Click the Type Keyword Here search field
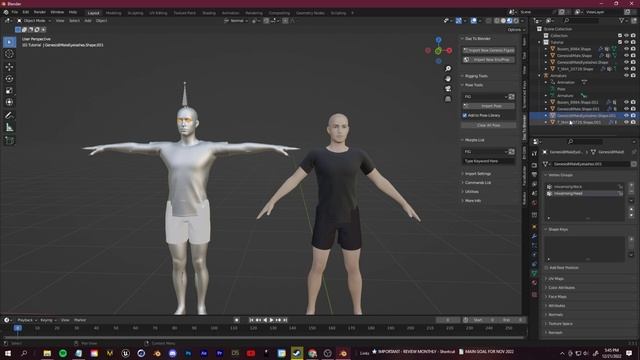This screenshot has width=640, height=360. coord(489,161)
